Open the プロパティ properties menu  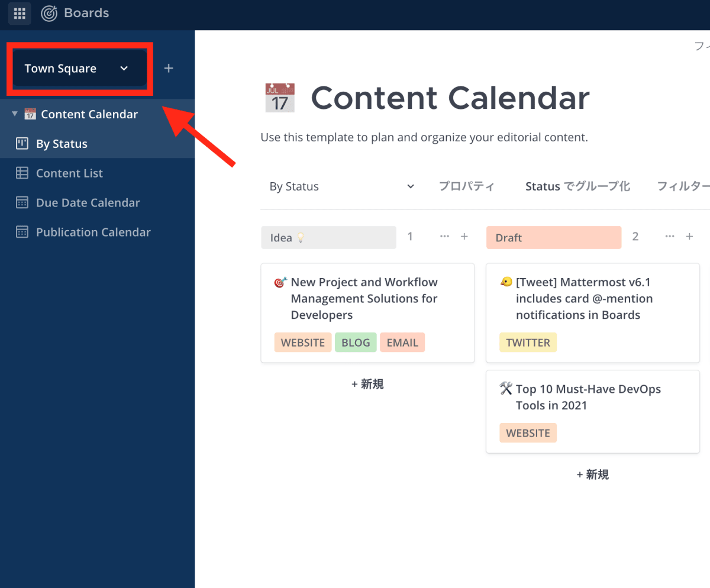(x=466, y=186)
